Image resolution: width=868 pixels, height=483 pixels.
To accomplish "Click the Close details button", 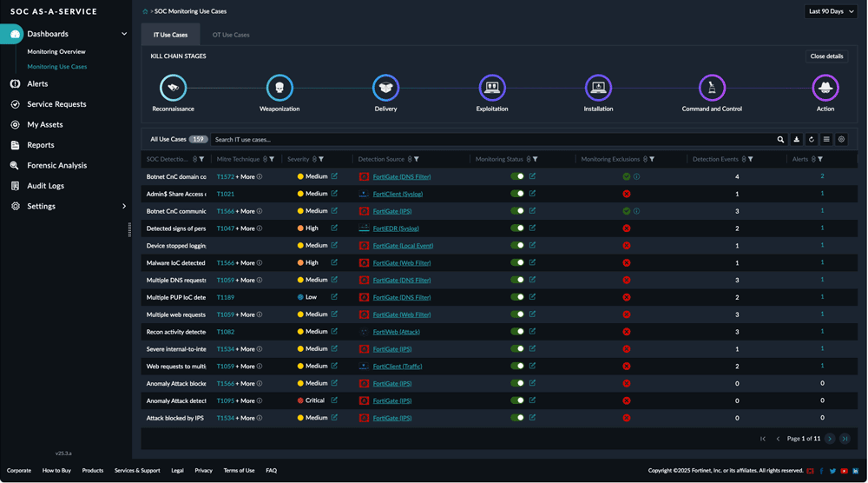I will pyautogui.click(x=826, y=56).
